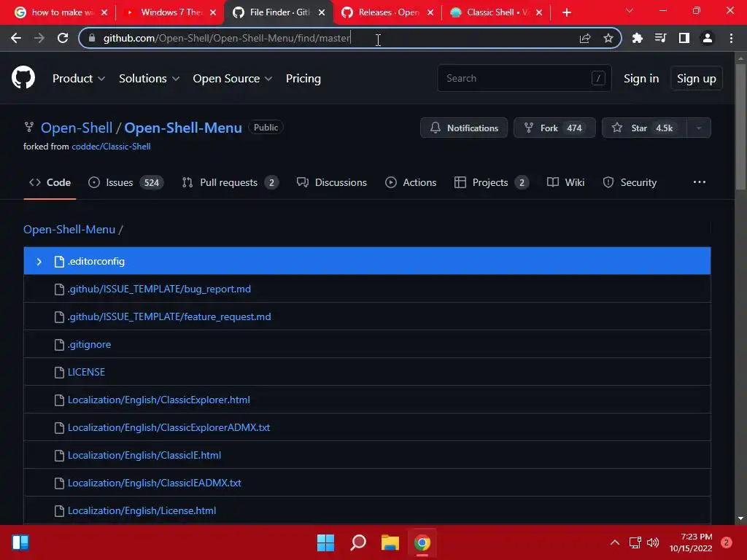Open .github/ISSUE_TEMPLATE/bug_report.md
This screenshot has height=560, width=747.
pos(159,289)
